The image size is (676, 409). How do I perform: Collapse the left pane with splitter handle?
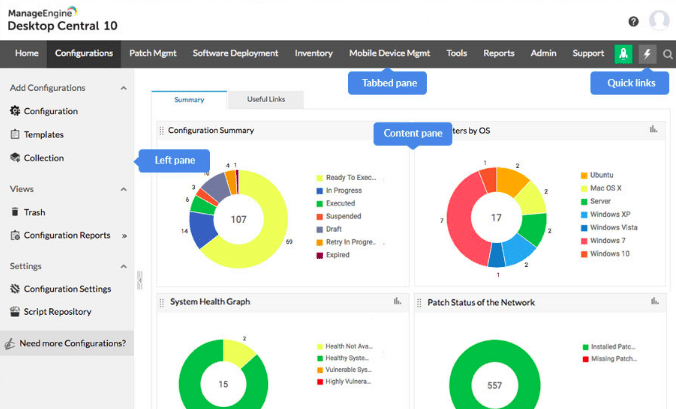[139, 280]
